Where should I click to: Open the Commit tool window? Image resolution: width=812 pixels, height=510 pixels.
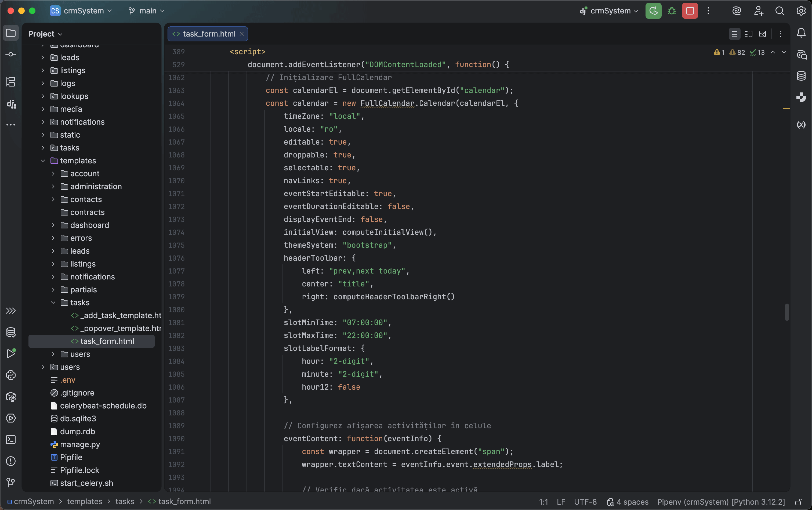[11, 54]
